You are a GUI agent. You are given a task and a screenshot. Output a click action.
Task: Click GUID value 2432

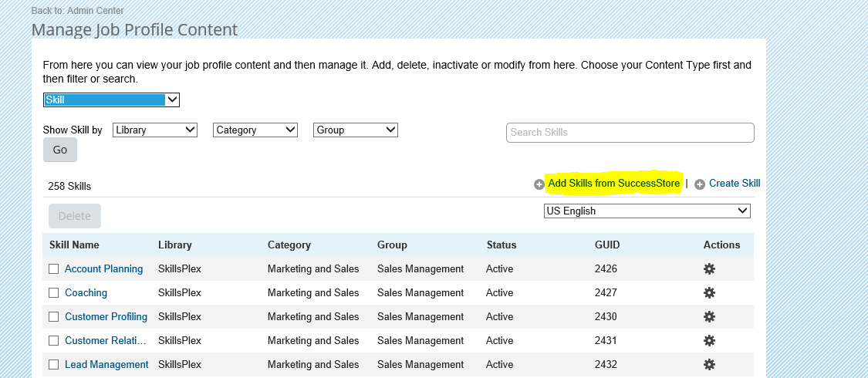(606, 364)
